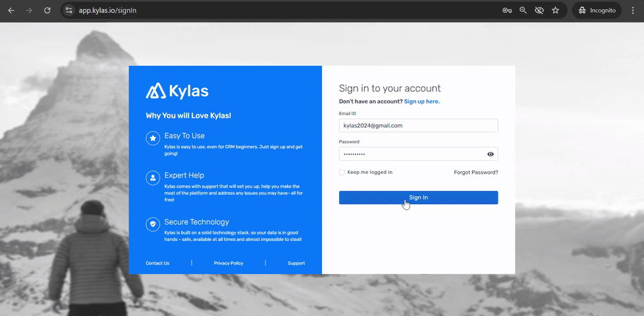Open the Incognito profile indicator

point(597,11)
